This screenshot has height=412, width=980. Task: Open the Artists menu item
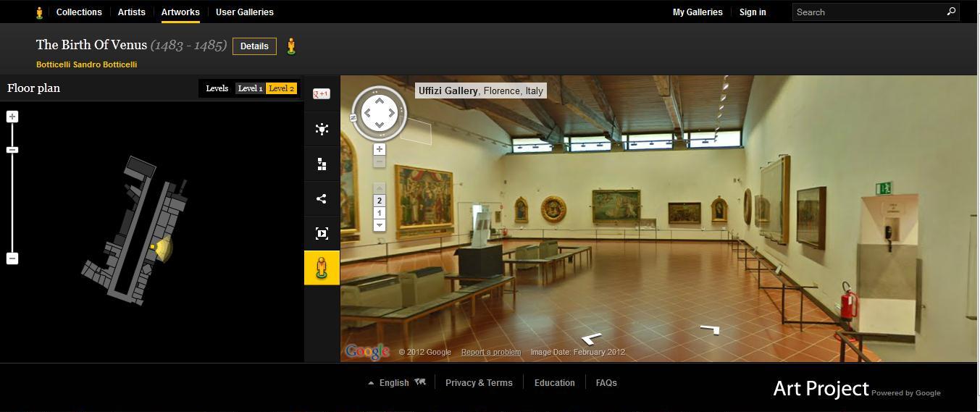tap(132, 12)
